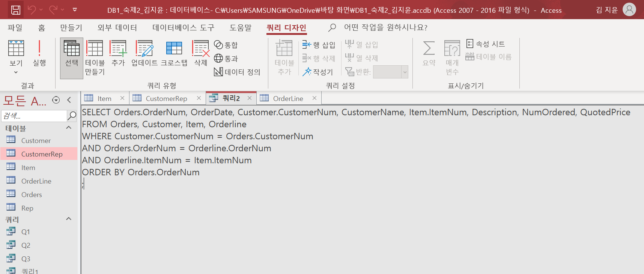644x274 pixels.
Task: Open the 파일 (File) menu
Action: pyautogui.click(x=15, y=28)
